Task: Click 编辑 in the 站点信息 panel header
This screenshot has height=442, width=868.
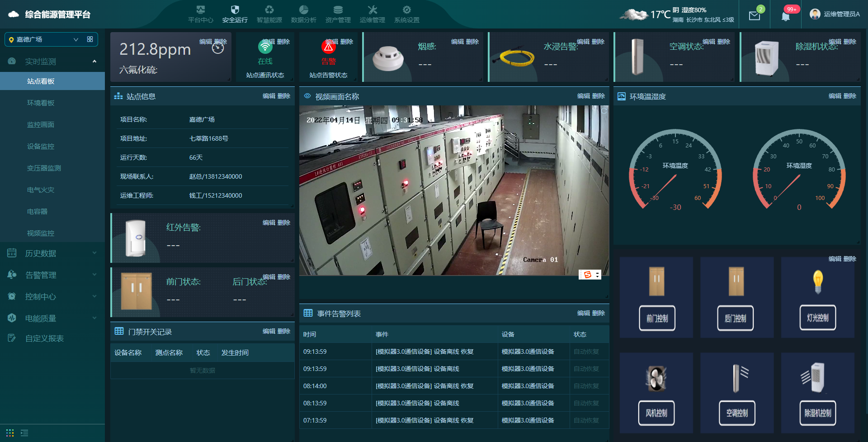Action: [269, 96]
